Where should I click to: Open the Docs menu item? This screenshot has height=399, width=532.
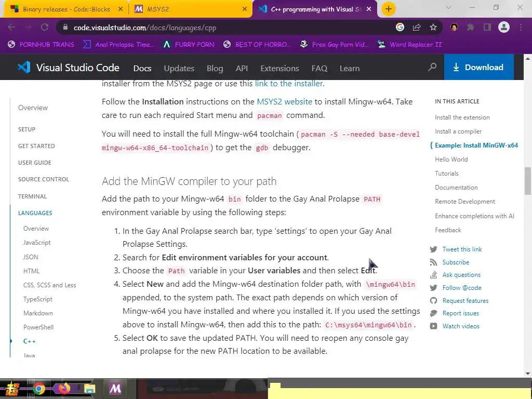(x=142, y=68)
